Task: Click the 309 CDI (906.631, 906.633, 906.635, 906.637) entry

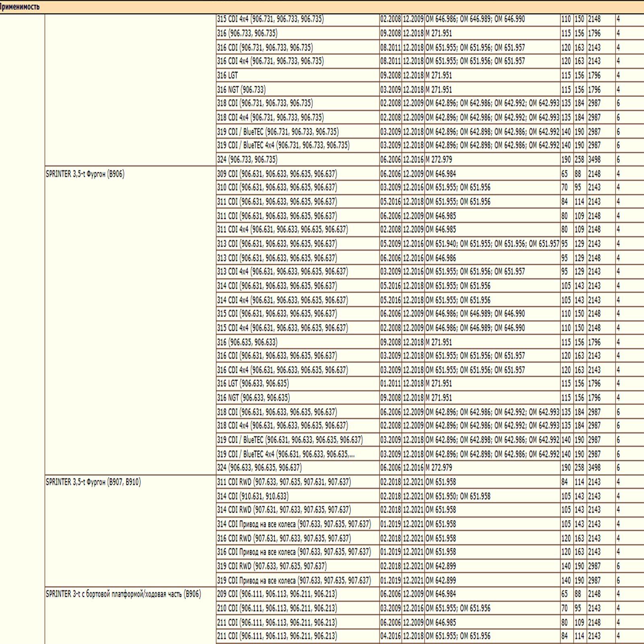Action: [277, 174]
